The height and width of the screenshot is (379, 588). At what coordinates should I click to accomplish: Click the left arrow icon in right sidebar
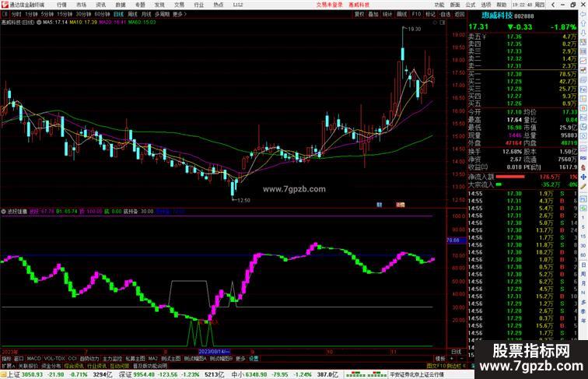[583, 14]
